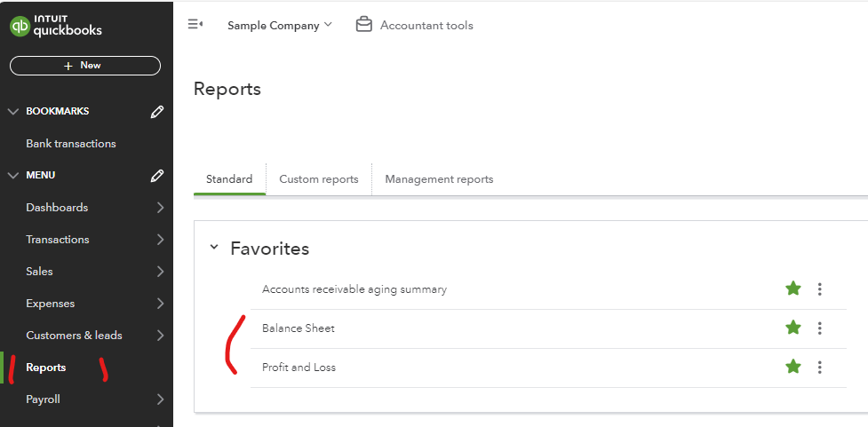
Task: Open more options for Balance Sheet
Action: click(819, 328)
